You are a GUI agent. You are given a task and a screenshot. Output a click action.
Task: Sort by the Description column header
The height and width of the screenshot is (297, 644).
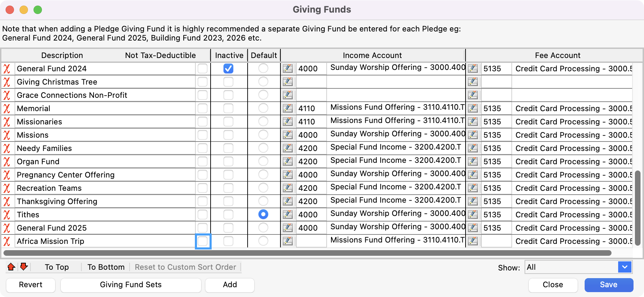(x=62, y=55)
